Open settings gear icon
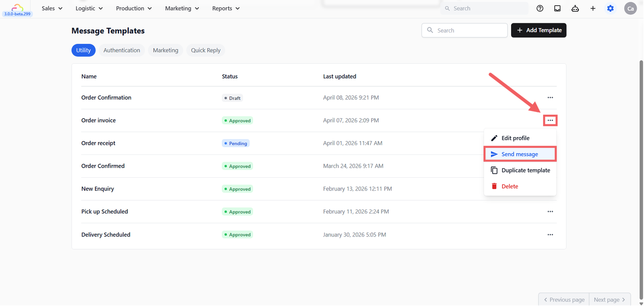 [611, 8]
